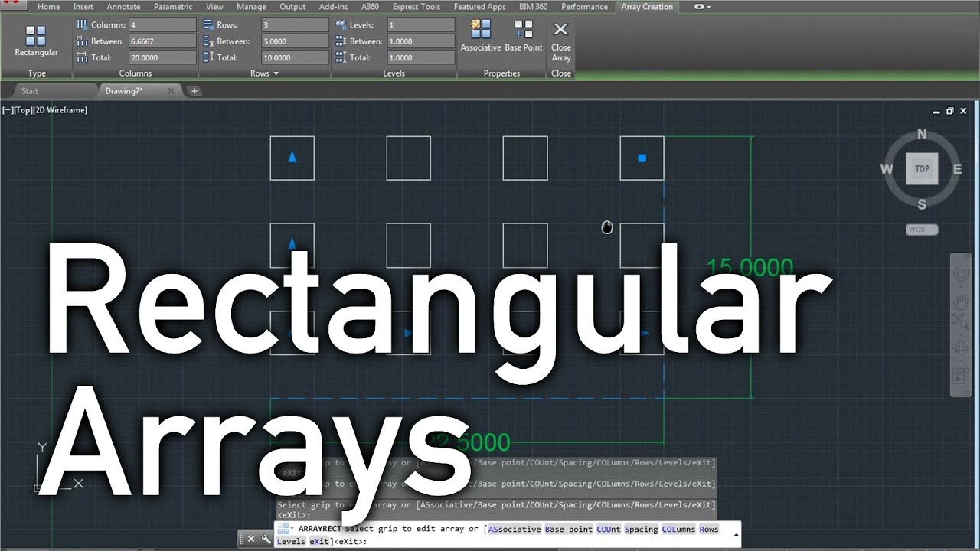
Task: Close the command line with X icon
Action: [x=251, y=539]
